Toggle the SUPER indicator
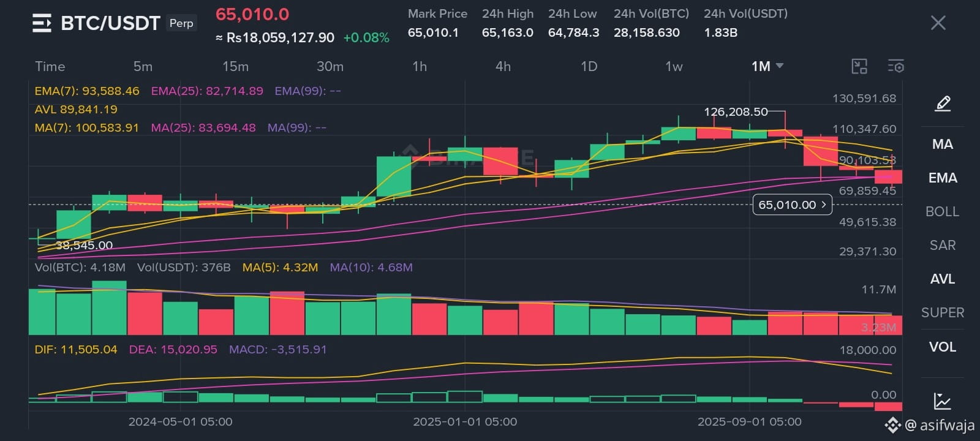 [943, 312]
